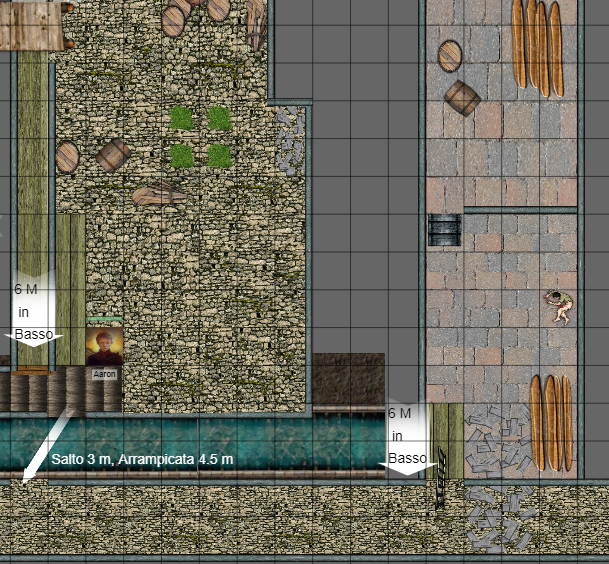This screenshot has height=564, width=609.
Task: Select the tipped-over barrel in the brick room
Action: coord(462,98)
